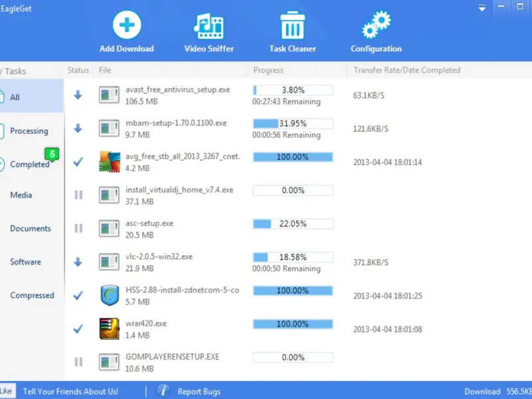Filter tasks by Compressed
The width and height of the screenshot is (532, 399).
tap(31, 295)
